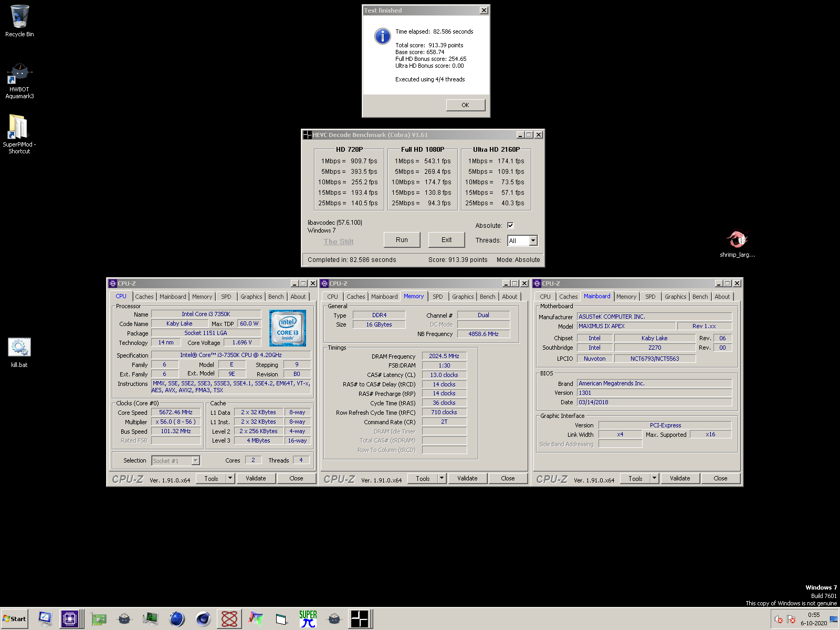Image resolution: width=840 pixels, height=630 pixels.
Task: Open SPD tab in the Memory CPU-Z window
Action: click(x=438, y=297)
